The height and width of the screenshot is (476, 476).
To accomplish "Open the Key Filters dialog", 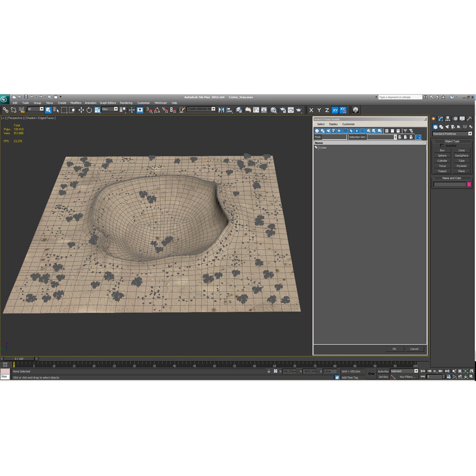I will pyautogui.click(x=407, y=377).
